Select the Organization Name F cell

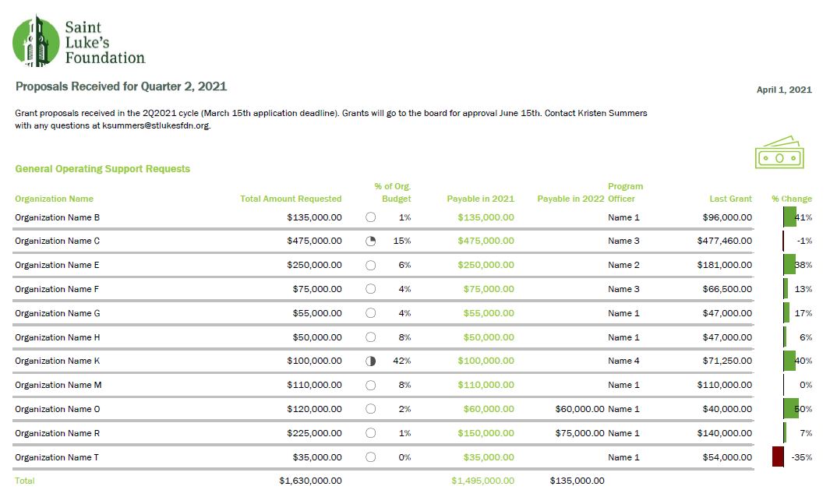pyautogui.click(x=57, y=288)
